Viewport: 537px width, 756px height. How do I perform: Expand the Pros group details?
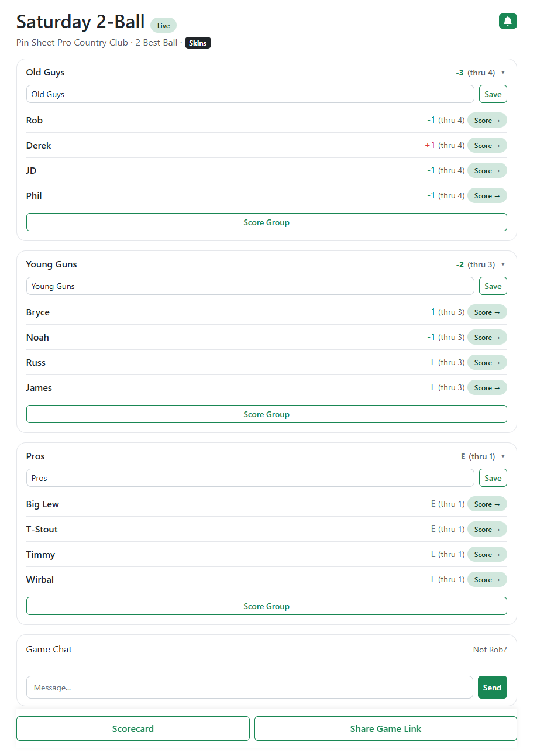(x=502, y=456)
